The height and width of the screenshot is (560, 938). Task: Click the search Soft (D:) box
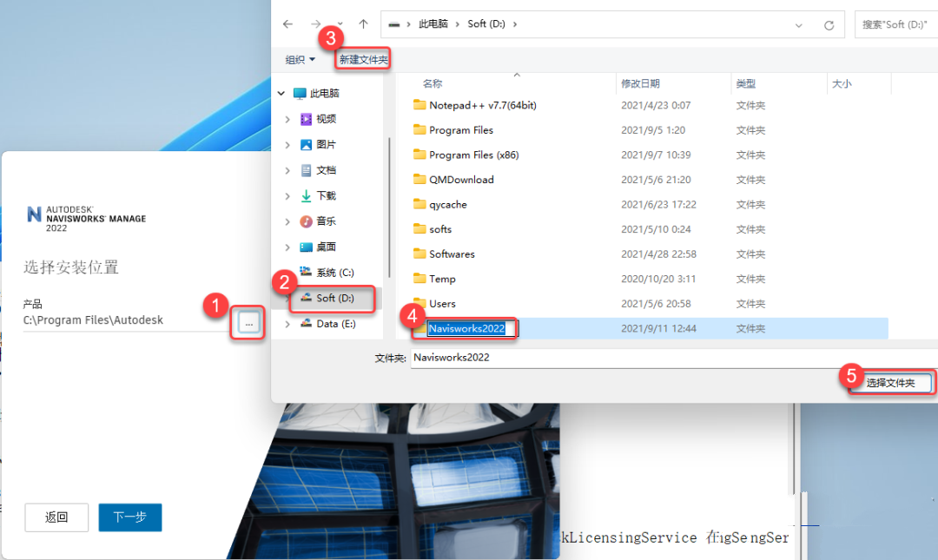(x=896, y=24)
